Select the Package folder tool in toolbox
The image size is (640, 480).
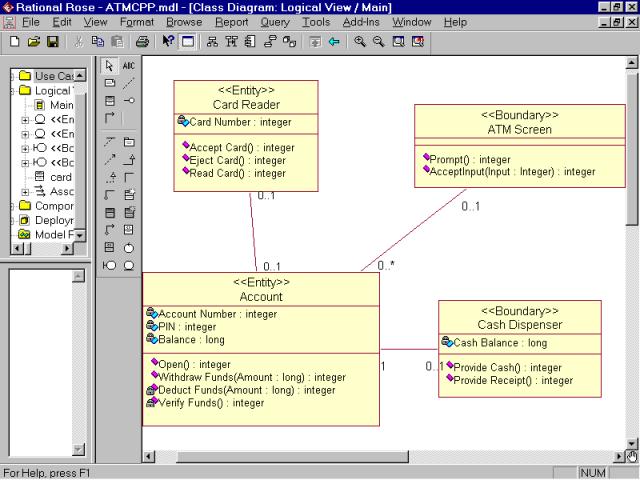pyautogui.click(x=129, y=142)
